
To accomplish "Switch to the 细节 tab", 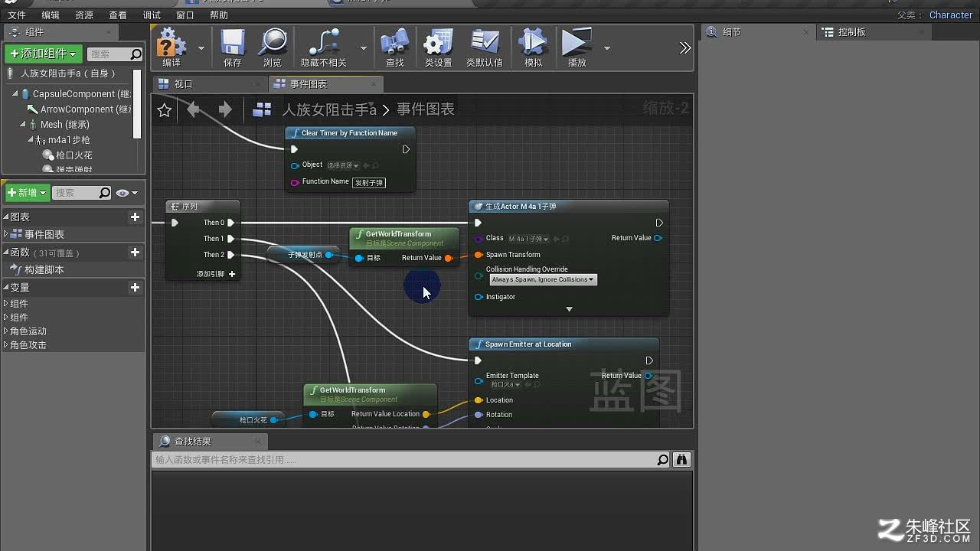I will click(x=758, y=32).
